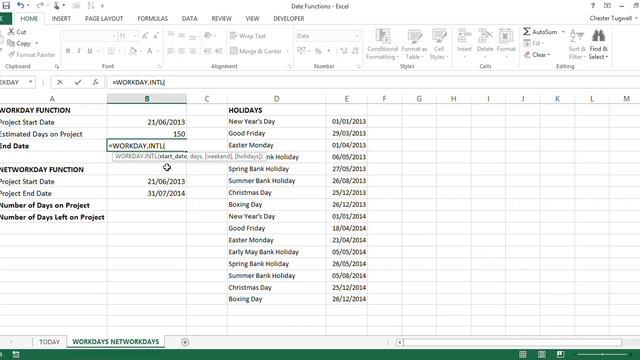The width and height of the screenshot is (640, 360).
Task: Click the Insert cells icon
Action: (x=464, y=36)
